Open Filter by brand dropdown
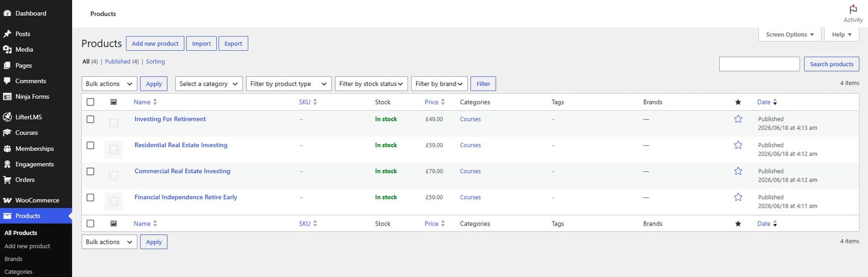 pos(439,84)
